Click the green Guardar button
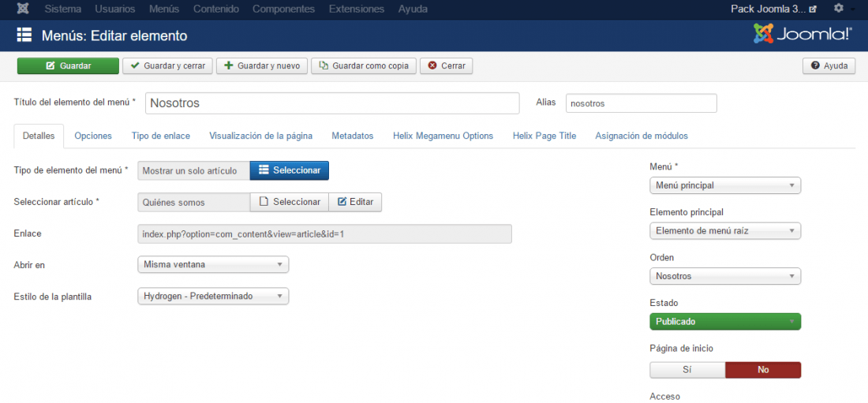 click(68, 66)
